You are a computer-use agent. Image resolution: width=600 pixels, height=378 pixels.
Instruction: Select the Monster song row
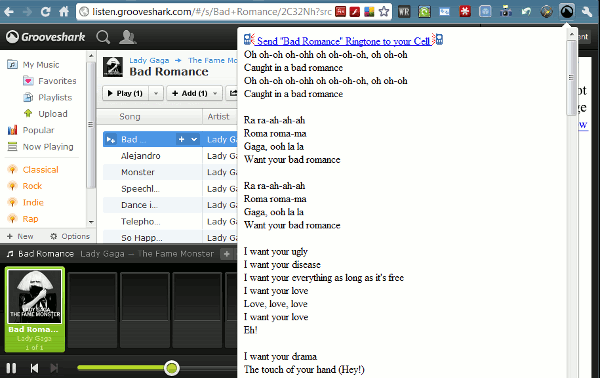[170, 173]
